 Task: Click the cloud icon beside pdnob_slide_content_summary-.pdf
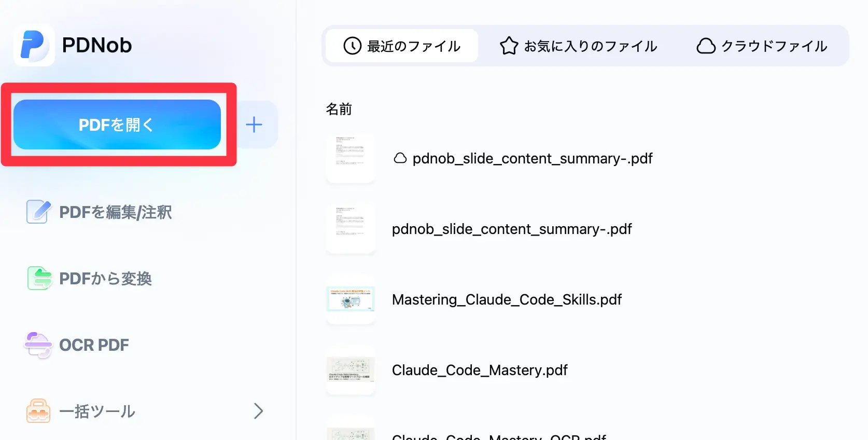click(400, 158)
